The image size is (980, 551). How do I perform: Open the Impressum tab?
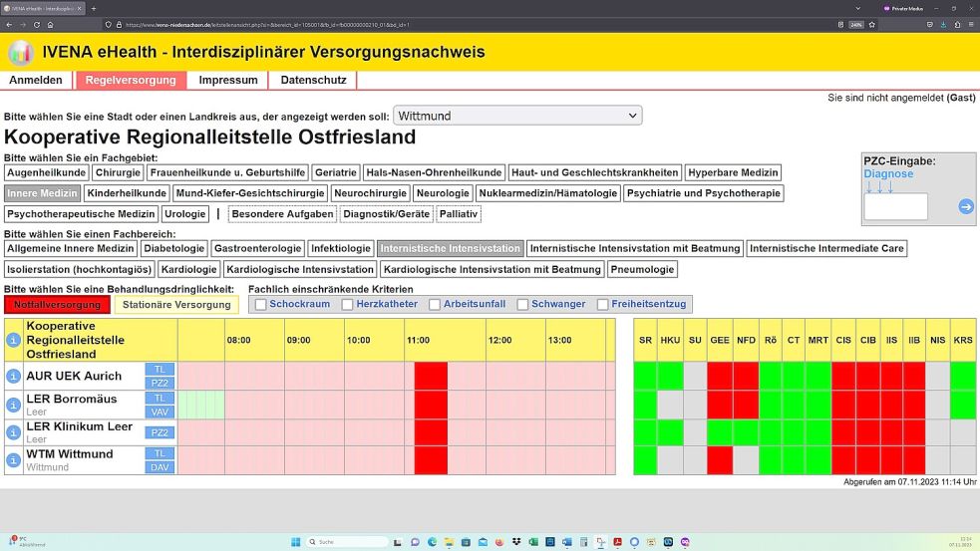228,80
